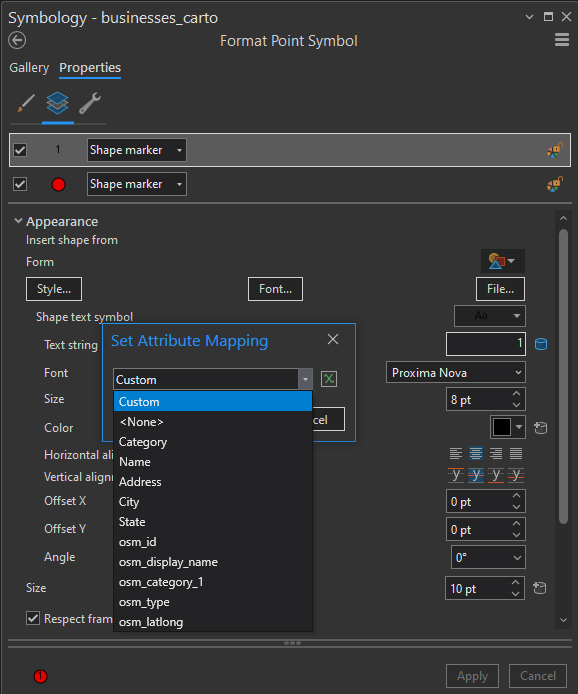This screenshot has width=578, height=694.
Task: Go back with the circular arrow icon
Action: click(x=17, y=41)
